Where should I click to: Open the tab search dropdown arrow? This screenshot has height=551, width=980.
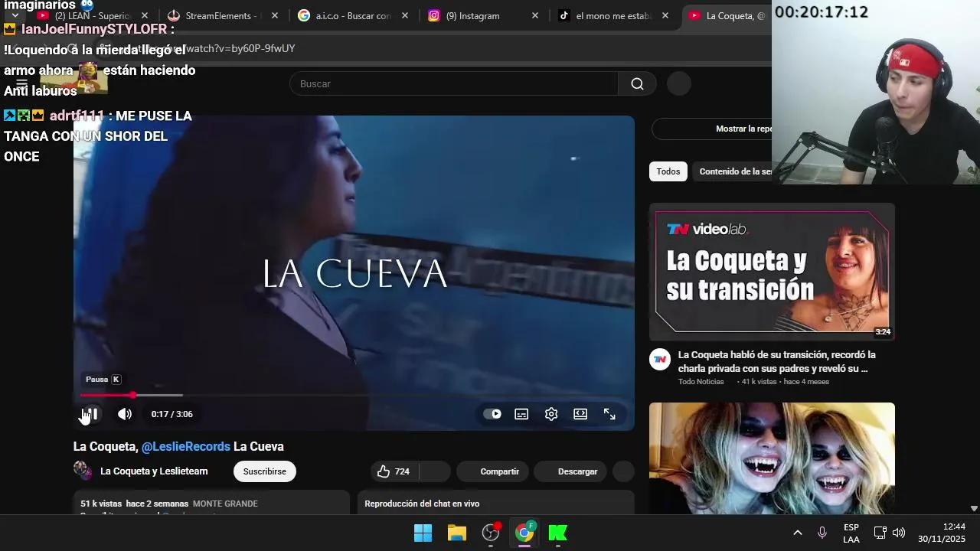pyautogui.click(x=15, y=15)
